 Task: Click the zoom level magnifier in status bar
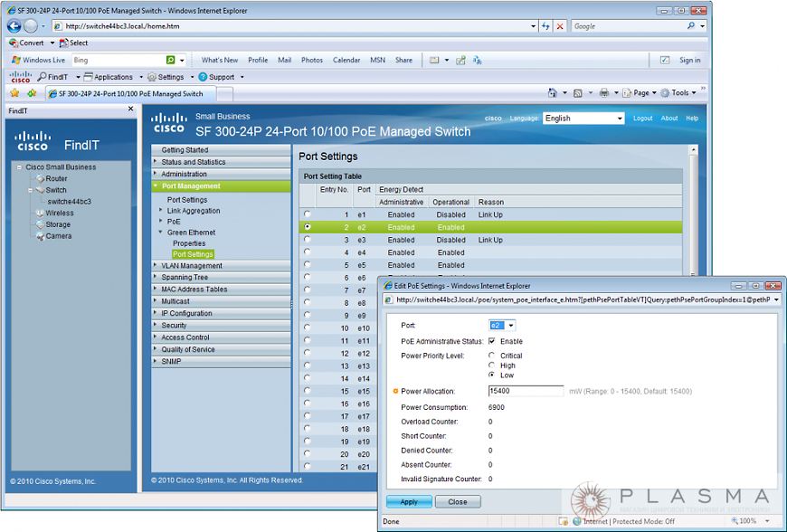(x=735, y=521)
